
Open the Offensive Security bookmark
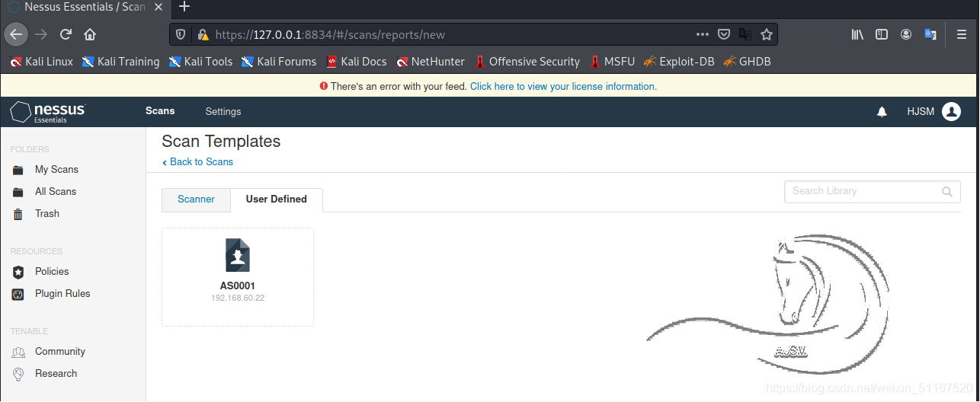(527, 62)
